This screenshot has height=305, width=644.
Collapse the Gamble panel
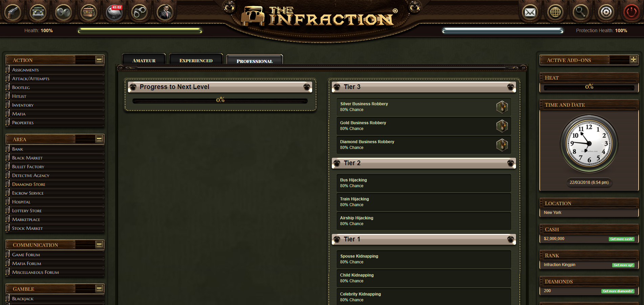99,288
